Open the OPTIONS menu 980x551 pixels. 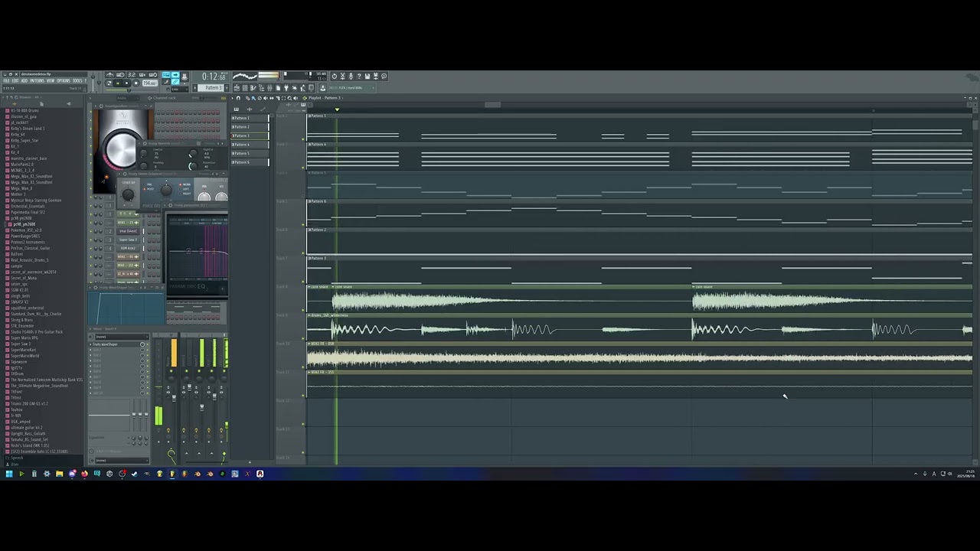[x=63, y=80]
